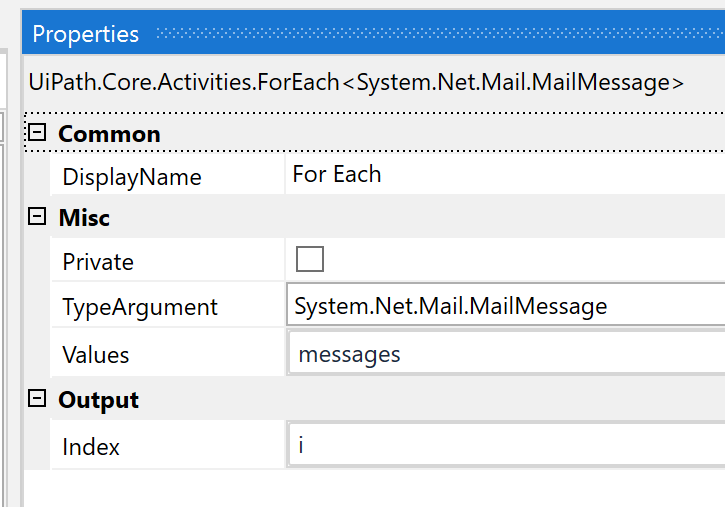725x507 pixels.
Task: Click the Properties panel title
Action: [x=86, y=34]
